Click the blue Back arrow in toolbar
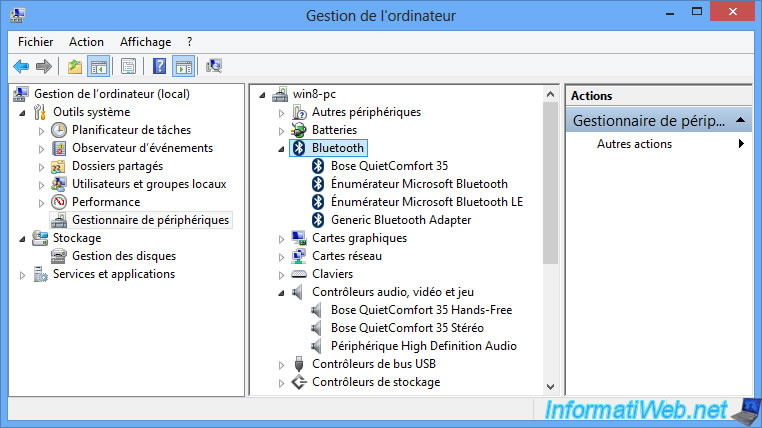This screenshot has height=428, width=762. click(x=21, y=67)
